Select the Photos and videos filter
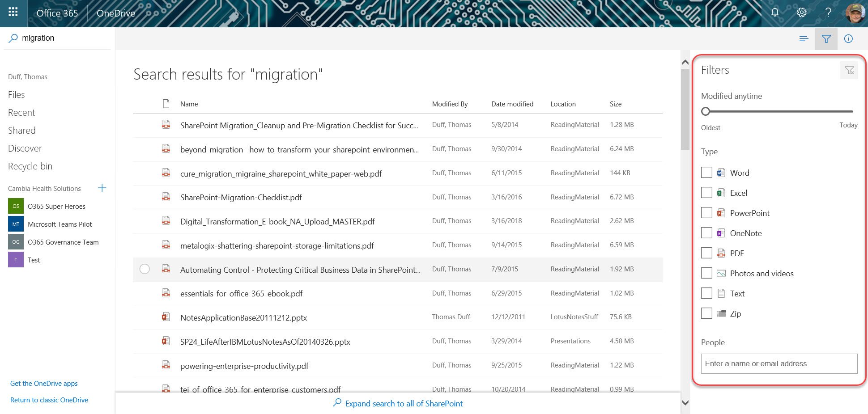This screenshot has width=868, height=414. (x=706, y=273)
